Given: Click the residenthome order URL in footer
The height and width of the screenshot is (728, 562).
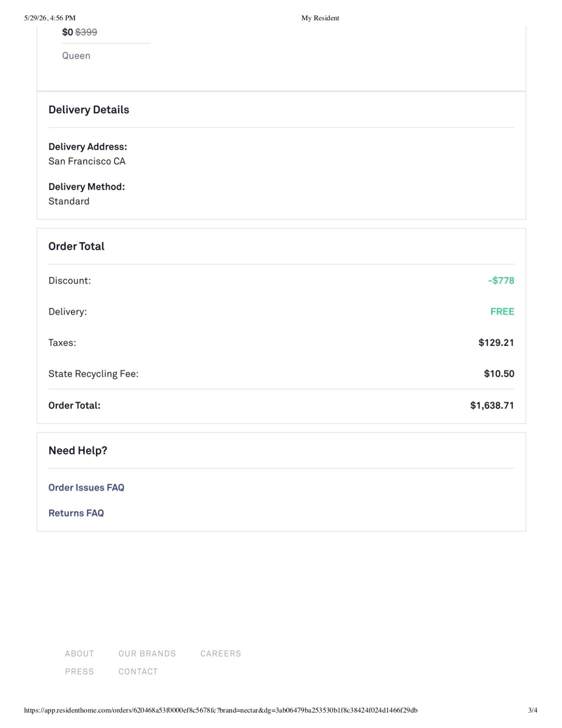Looking at the screenshot, I should coord(221,710).
